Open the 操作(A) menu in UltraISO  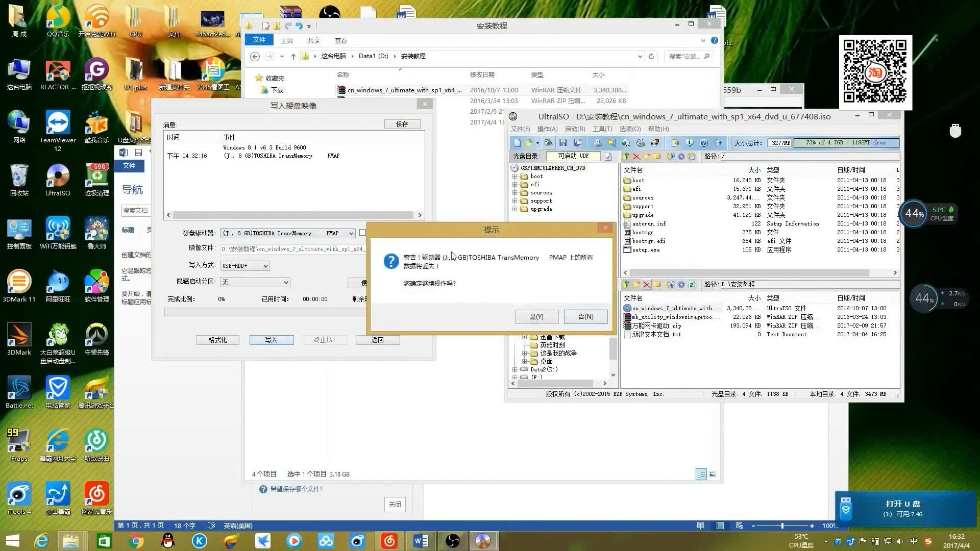[x=547, y=129]
